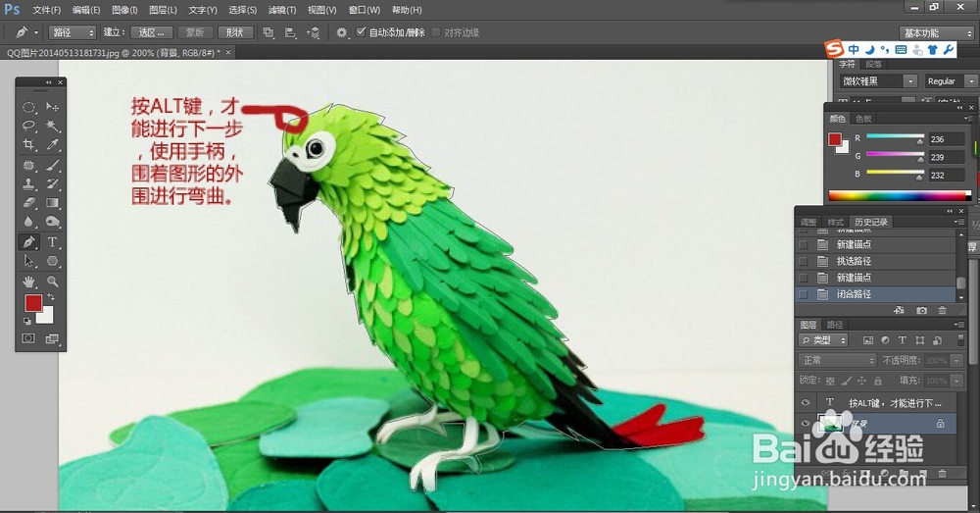Select the Move tool
Screen dimensions: 980x513
click(53, 107)
